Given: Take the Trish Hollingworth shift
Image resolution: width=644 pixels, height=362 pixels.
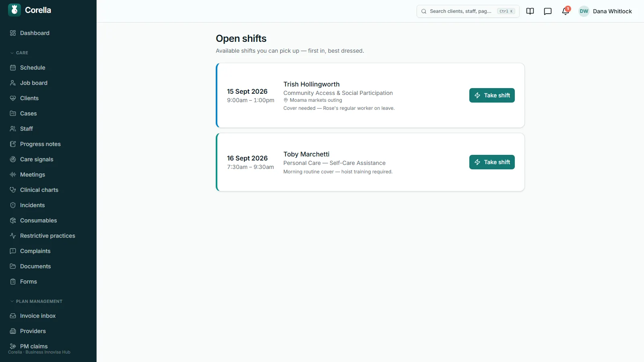Looking at the screenshot, I should 492,95.
